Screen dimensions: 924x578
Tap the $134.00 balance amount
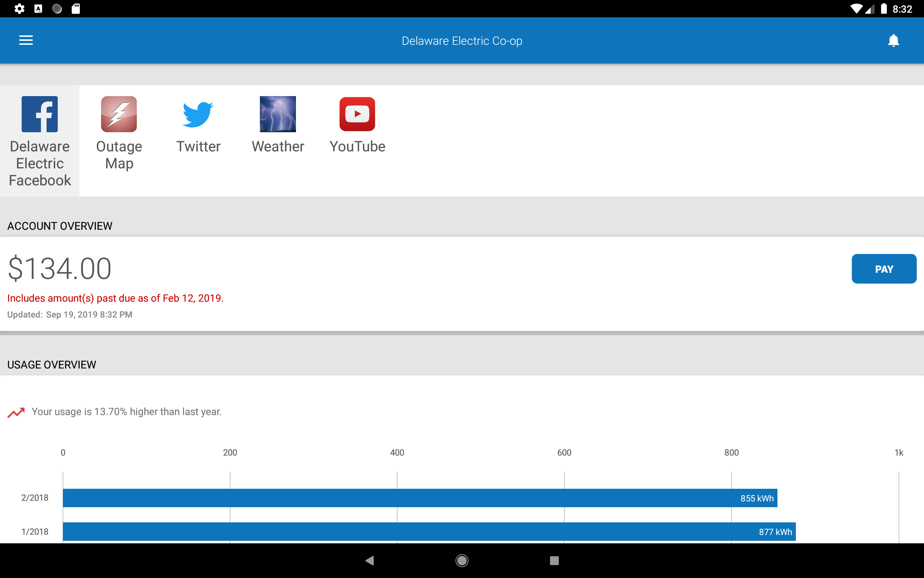click(x=60, y=268)
